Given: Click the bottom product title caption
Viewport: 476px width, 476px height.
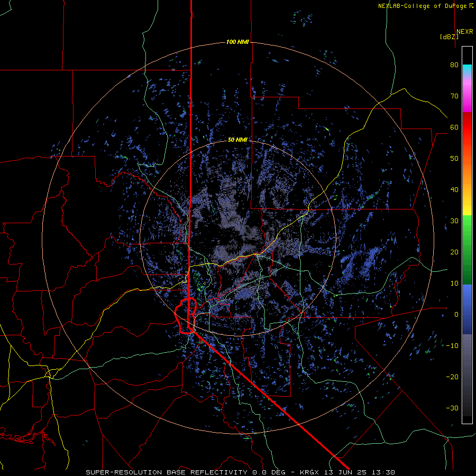Looking at the screenshot, I should 241,472.
